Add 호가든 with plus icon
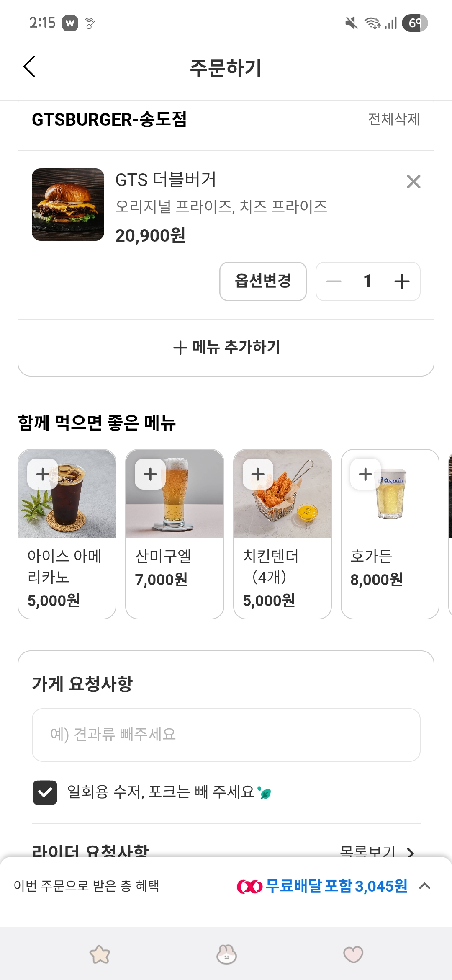This screenshot has height=980, width=452. coord(365,474)
